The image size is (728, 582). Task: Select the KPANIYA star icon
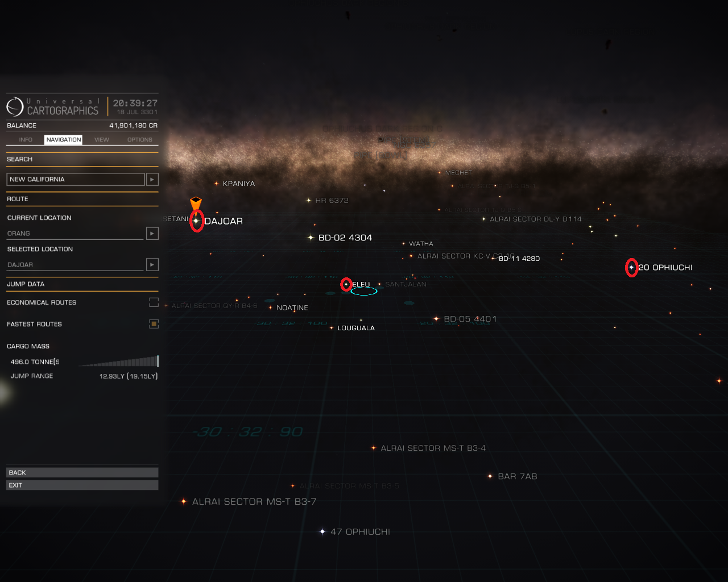pyautogui.click(x=216, y=184)
